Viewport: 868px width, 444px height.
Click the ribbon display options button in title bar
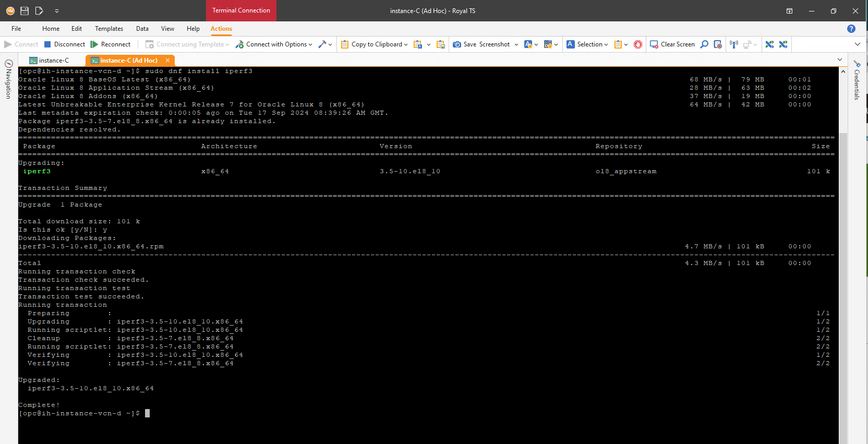pyautogui.click(x=789, y=11)
